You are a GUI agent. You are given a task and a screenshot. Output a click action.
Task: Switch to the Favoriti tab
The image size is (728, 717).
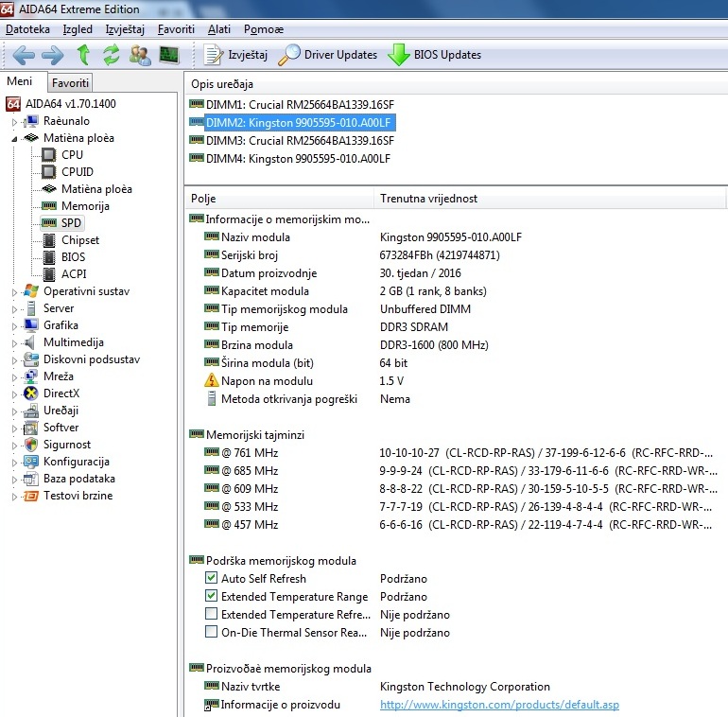click(x=71, y=83)
